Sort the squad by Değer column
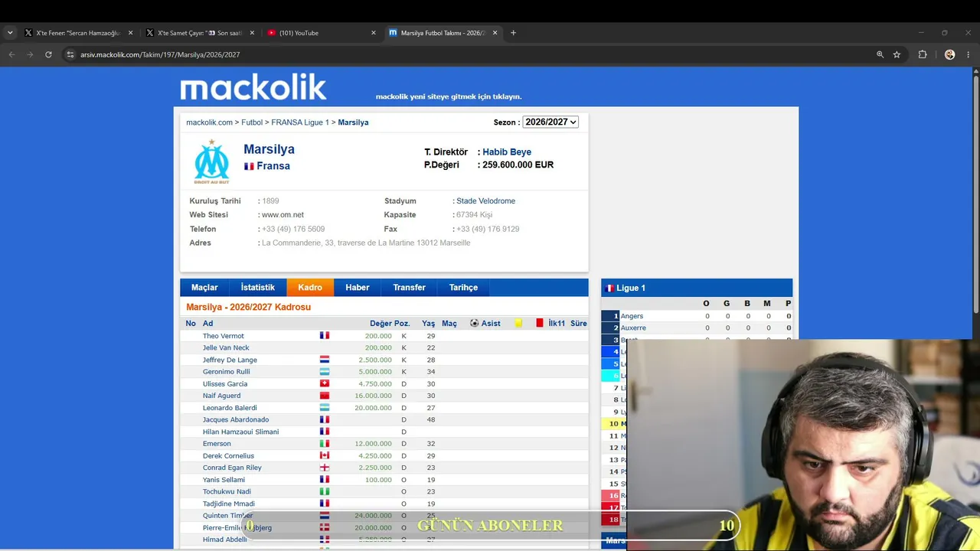This screenshot has width=980, height=551. click(x=381, y=324)
